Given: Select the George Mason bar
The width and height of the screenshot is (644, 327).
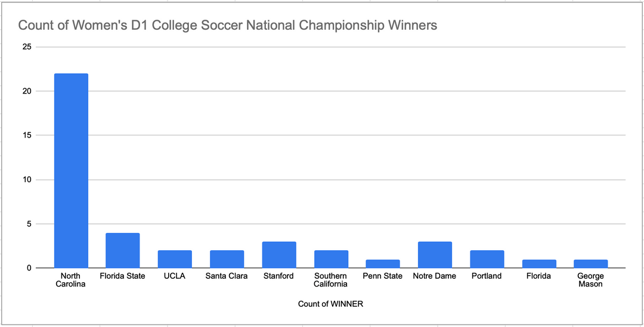Looking at the screenshot, I should pos(590,264).
